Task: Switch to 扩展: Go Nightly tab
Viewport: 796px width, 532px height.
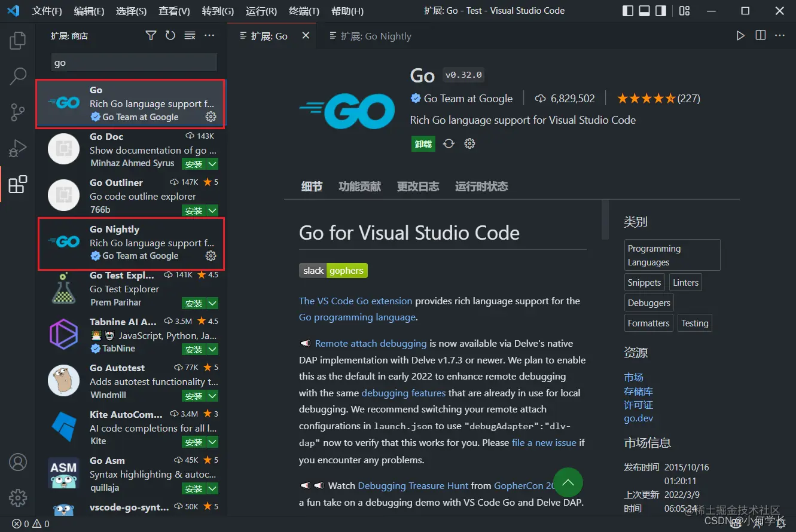Action: [x=371, y=36]
